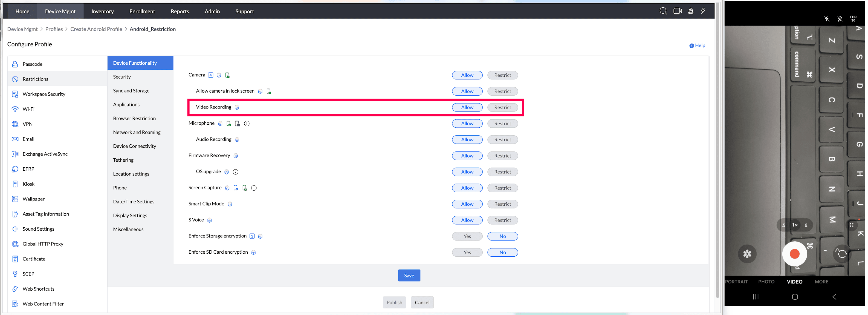Set Camera option to Restrict
868x315 pixels.
[x=502, y=75]
